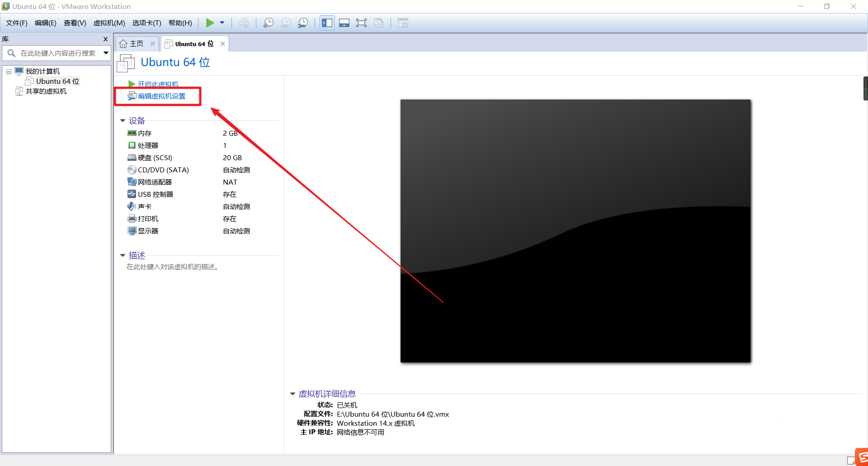Click the 内存 memory device icon
Screen dimensions: 868x466
[132, 133]
